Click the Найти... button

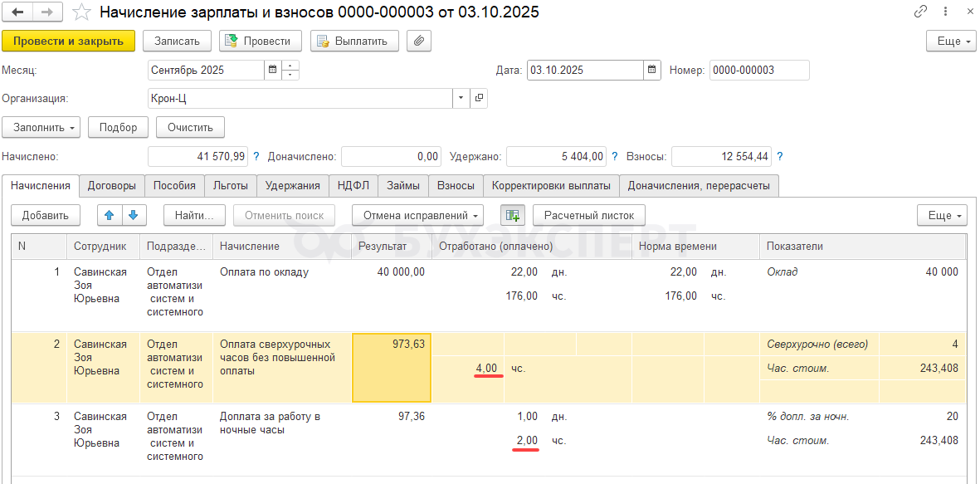click(195, 215)
